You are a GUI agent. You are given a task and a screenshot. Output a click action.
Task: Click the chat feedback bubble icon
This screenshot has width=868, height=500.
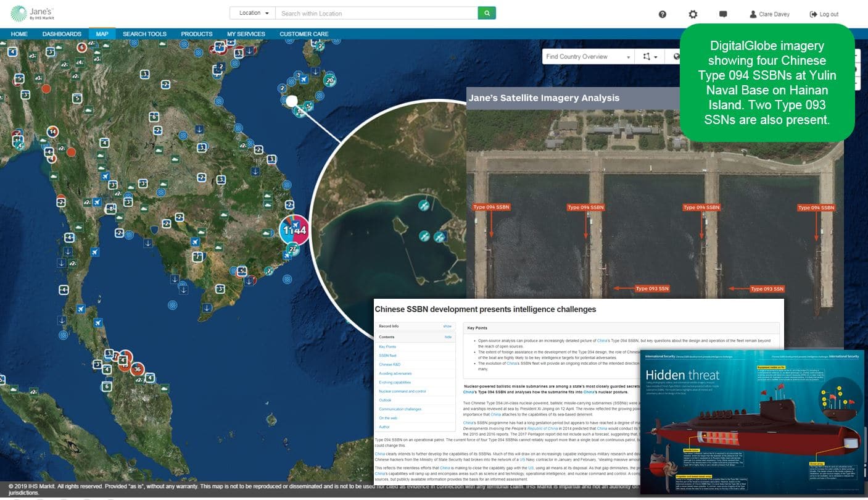click(723, 14)
